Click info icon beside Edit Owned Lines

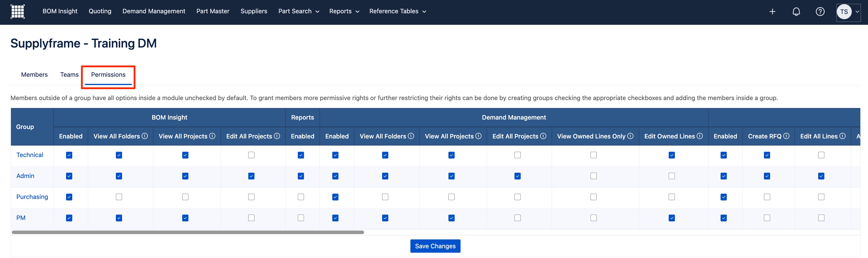(x=700, y=136)
